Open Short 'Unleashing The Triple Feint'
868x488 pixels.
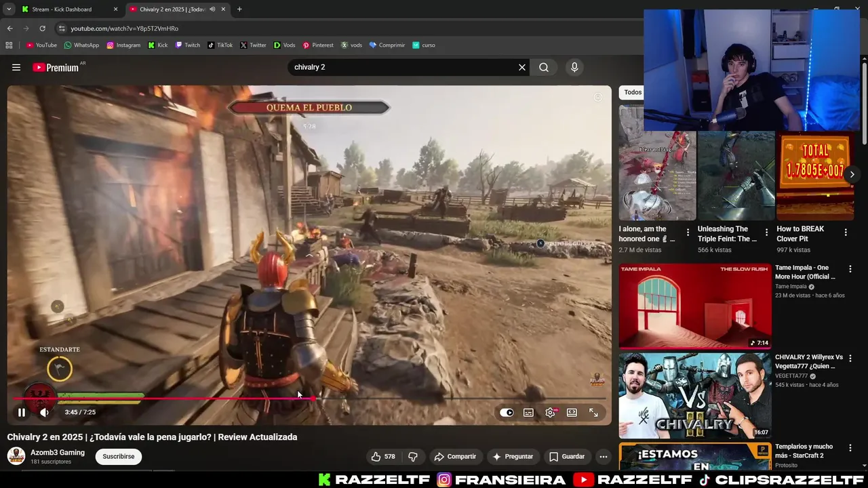[x=736, y=176]
